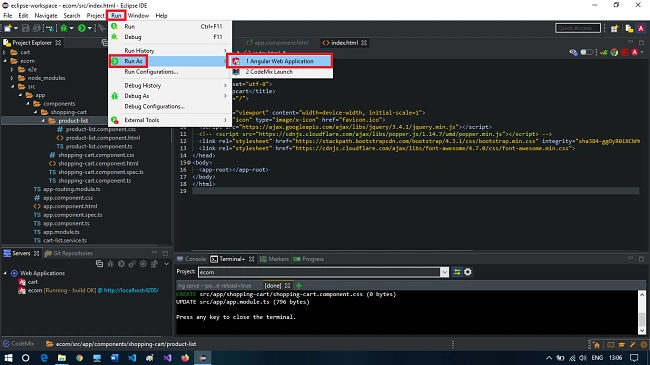The height and width of the screenshot is (365, 650).
Task: Expand the e2e folder
Action: tap(12, 69)
